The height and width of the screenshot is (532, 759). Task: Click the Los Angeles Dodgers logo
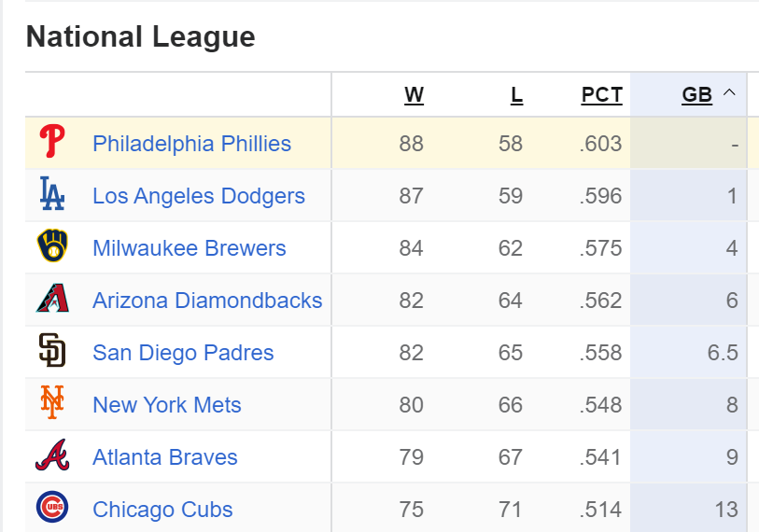[52, 196]
